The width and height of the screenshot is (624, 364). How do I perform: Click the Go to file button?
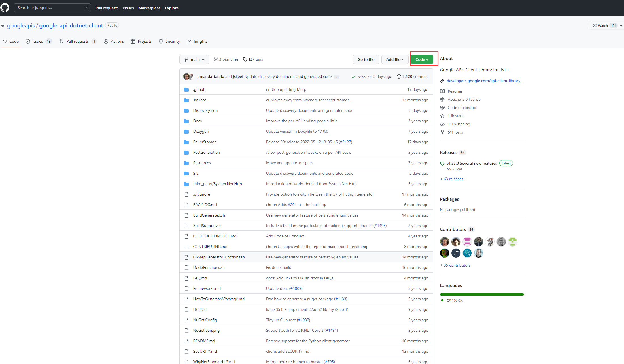coord(366,59)
